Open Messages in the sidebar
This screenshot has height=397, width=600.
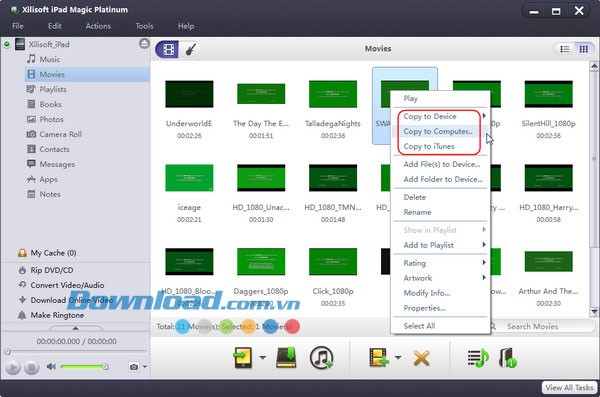click(x=57, y=164)
